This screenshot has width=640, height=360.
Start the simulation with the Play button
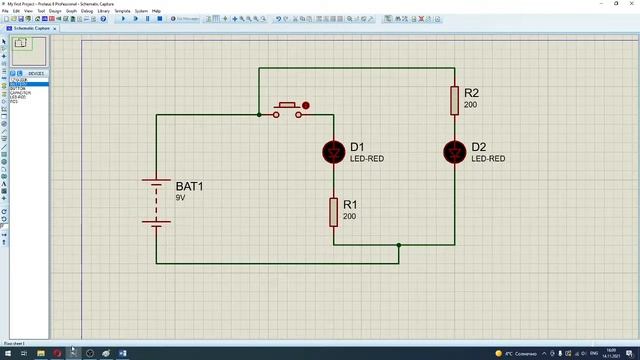point(123,19)
